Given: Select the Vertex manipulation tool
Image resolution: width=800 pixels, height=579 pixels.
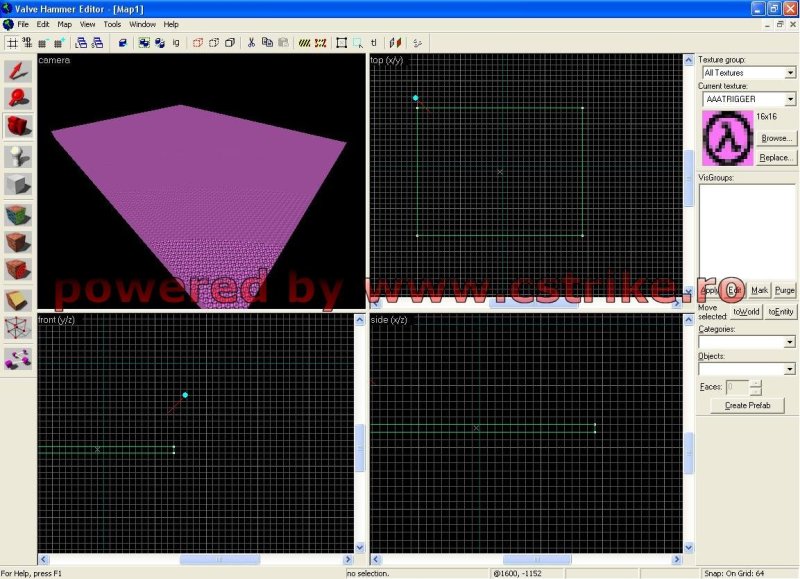Looking at the screenshot, I should click(x=19, y=328).
